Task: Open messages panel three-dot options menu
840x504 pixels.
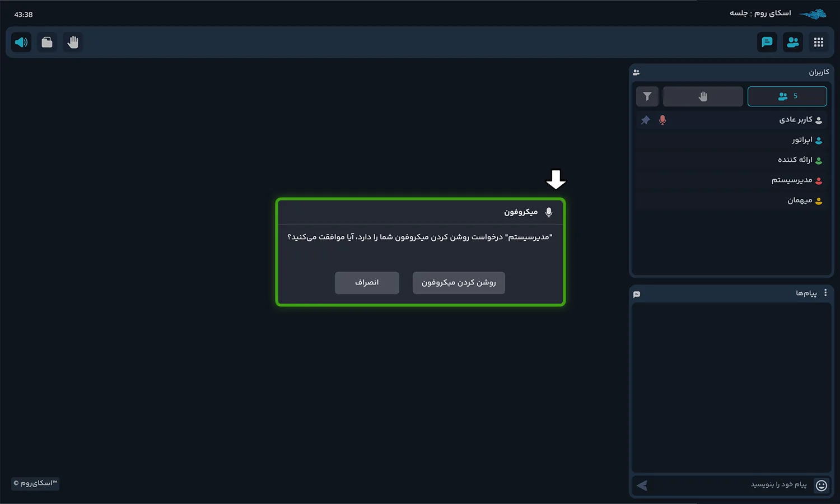Action: click(x=825, y=293)
